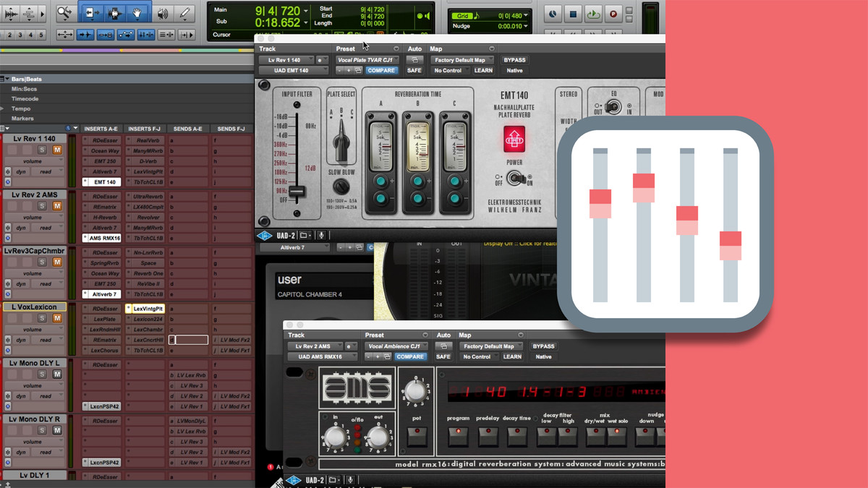The height and width of the screenshot is (488, 868).
Task: Open the EMT 140 insert on Lv Rev 1 140
Action: pos(101,182)
